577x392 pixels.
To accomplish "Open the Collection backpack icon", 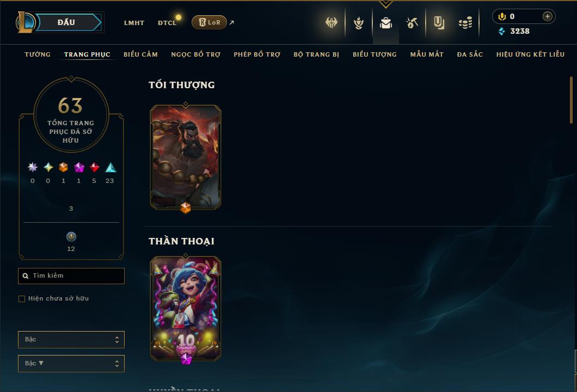I will click(385, 23).
